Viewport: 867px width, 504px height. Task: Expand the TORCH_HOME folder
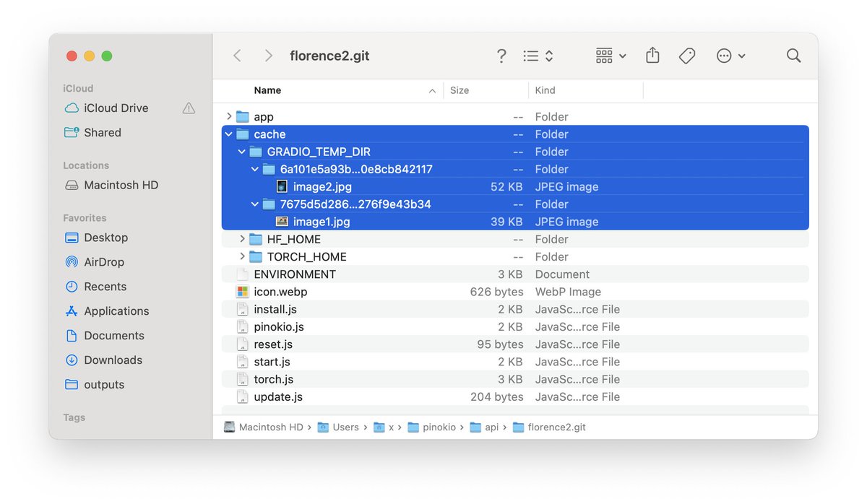(x=242, y=256)
